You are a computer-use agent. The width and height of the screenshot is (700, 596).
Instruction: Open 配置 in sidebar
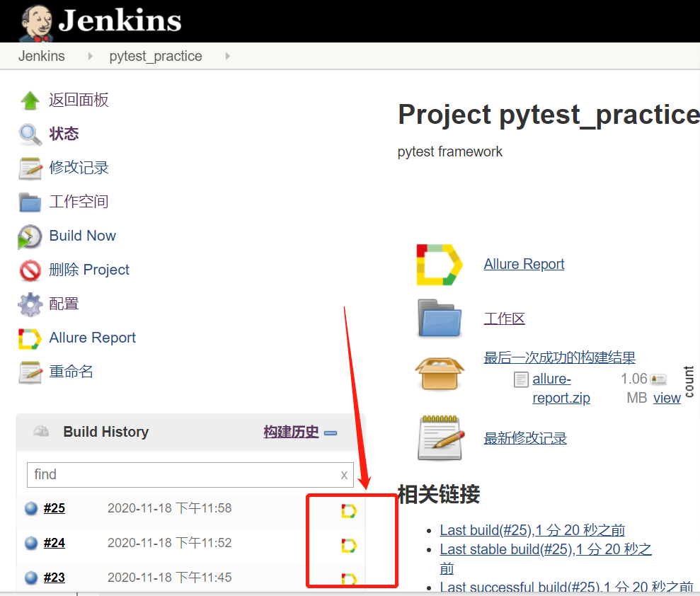pyautogui.click(x=64, y=304)
